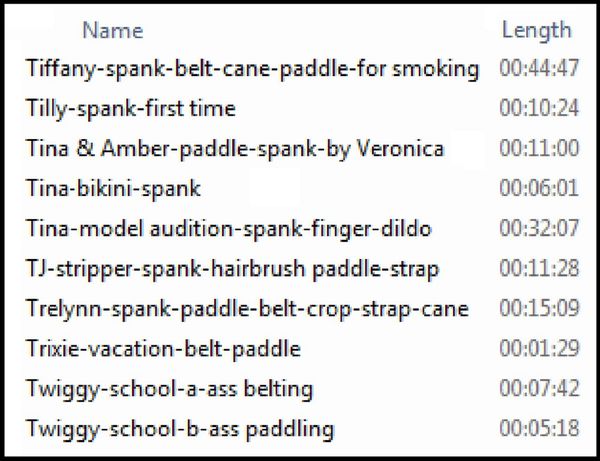This screenshot has width=600, height=461.
Task: Select the file name beginning with TJ-stripper
Action: pyautogui.click(x=232, y=269)
